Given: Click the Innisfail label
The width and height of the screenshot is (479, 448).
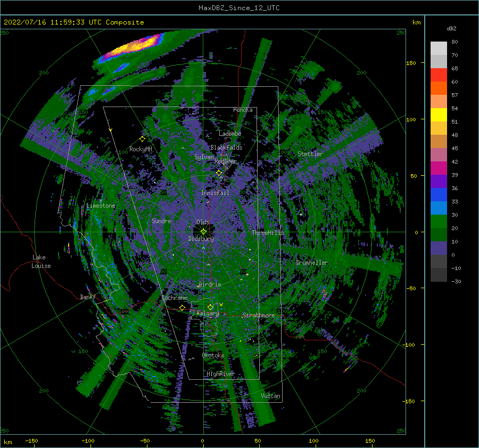Looking at the screenshot, I should tap(215, 193).
